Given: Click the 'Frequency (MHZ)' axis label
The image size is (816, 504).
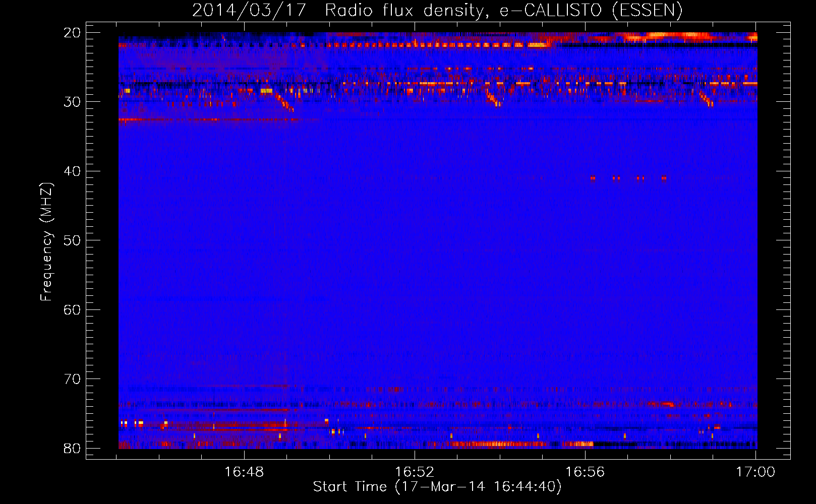Looking at the screenshot, I should 46,242.
